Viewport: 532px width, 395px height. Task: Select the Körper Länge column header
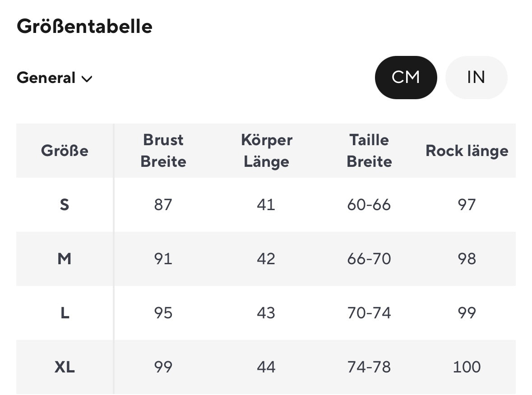point(266,151)
